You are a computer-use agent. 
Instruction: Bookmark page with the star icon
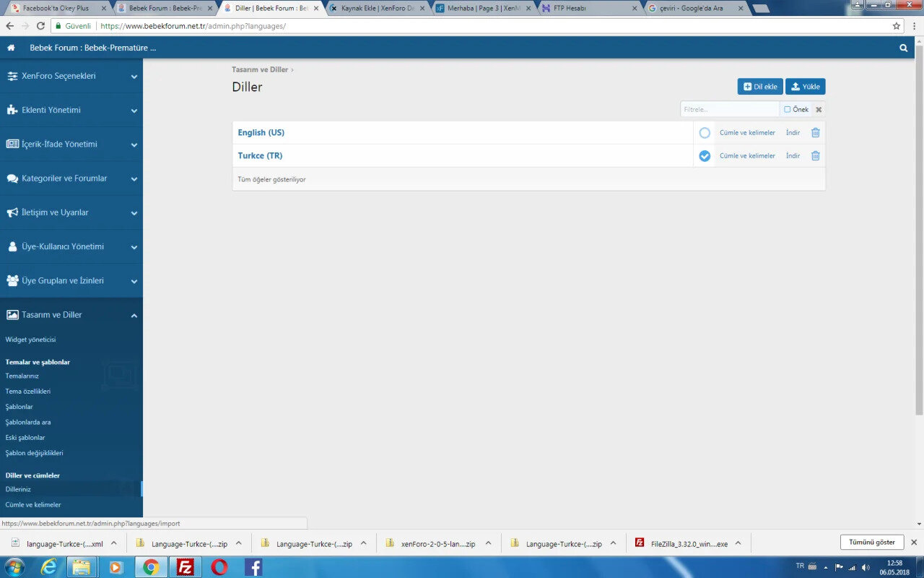click(x=897, y=25)
